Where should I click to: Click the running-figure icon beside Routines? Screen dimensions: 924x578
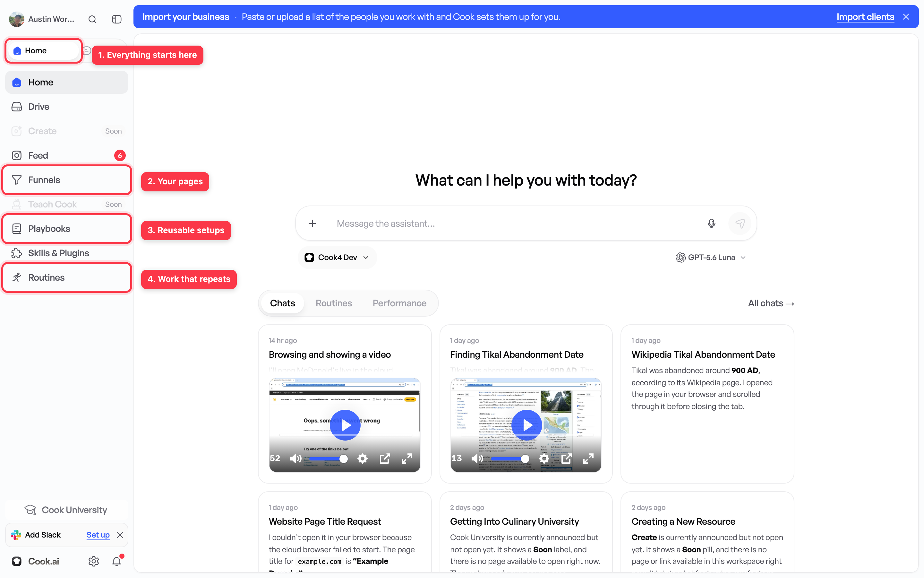16,277
